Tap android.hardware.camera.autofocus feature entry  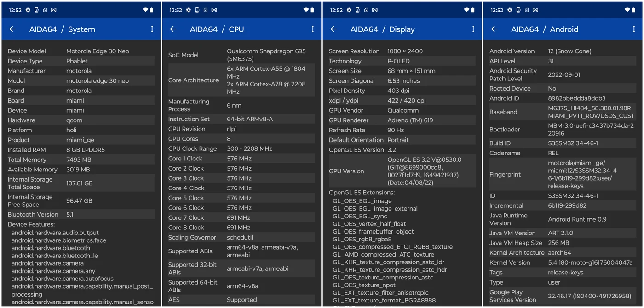point(63,278)
